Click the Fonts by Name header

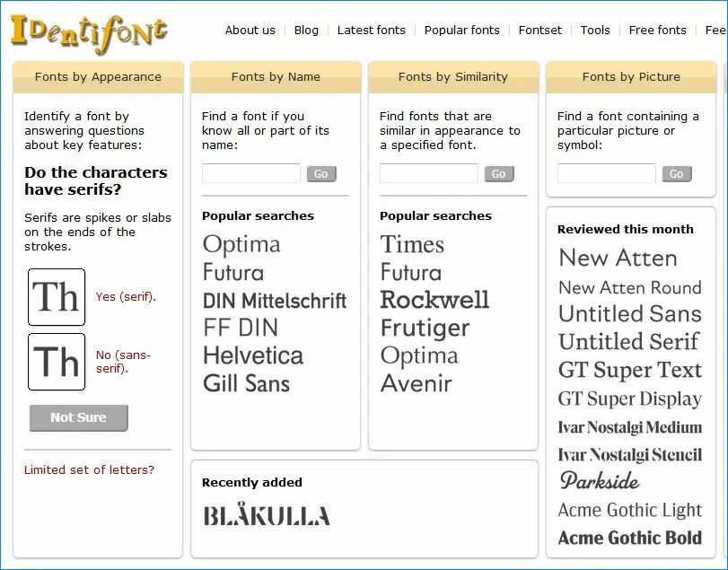tap(276, 77)
